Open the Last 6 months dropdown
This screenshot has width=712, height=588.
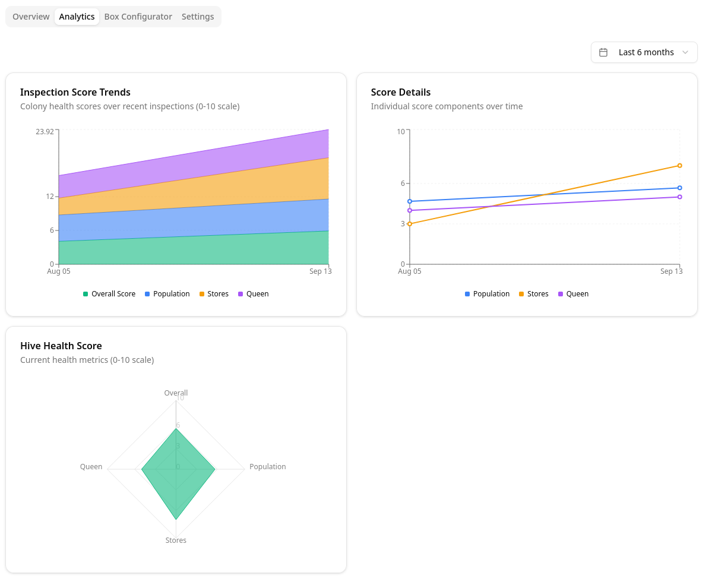click(x=645, y=52)
